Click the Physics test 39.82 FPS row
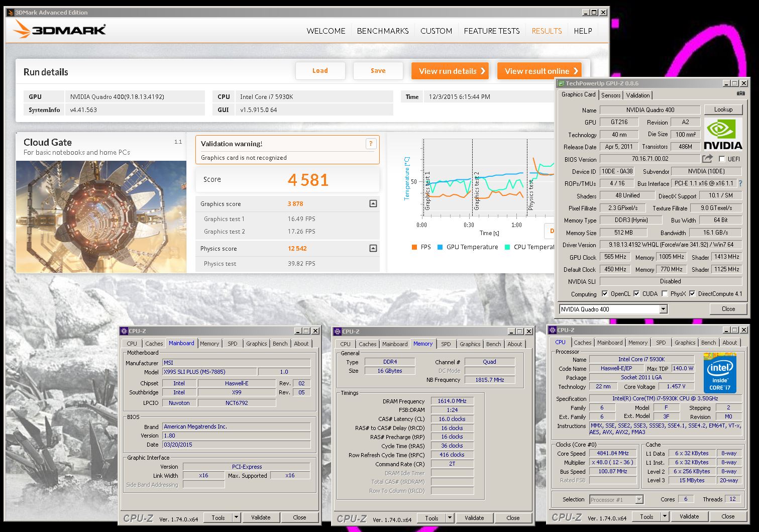The height and width of the screenshot is (532, 759). tap(287, 264)
